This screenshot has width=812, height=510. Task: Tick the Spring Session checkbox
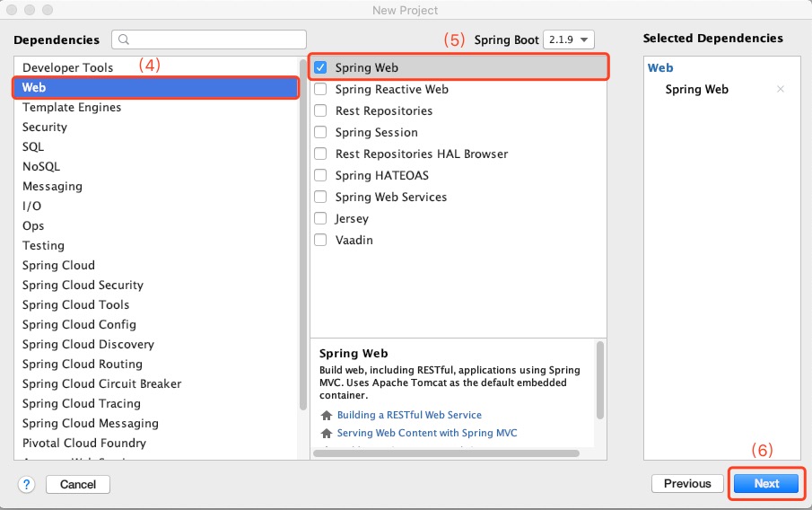[x=320, y=132]
